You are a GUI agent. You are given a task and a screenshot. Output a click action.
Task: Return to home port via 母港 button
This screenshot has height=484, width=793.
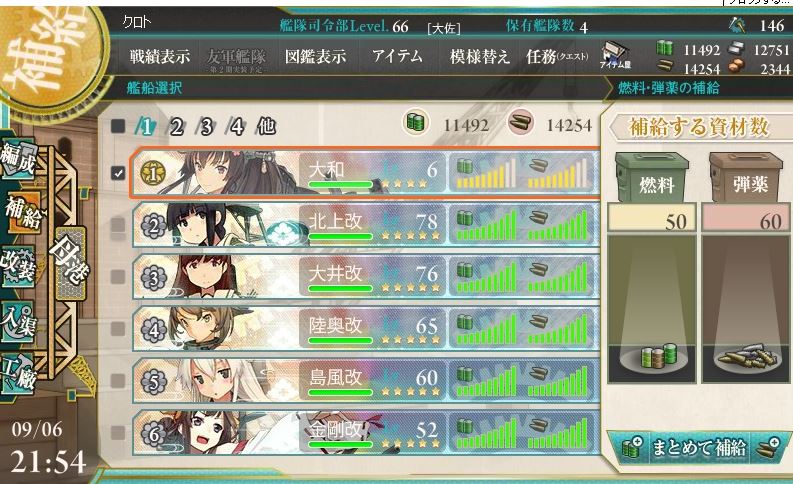click(70, 262)
